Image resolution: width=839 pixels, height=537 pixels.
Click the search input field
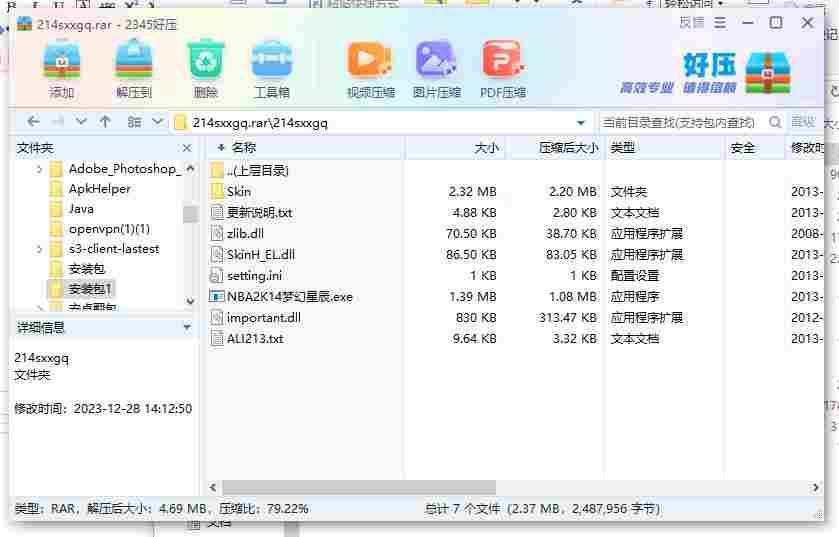(x=682, y=122)
